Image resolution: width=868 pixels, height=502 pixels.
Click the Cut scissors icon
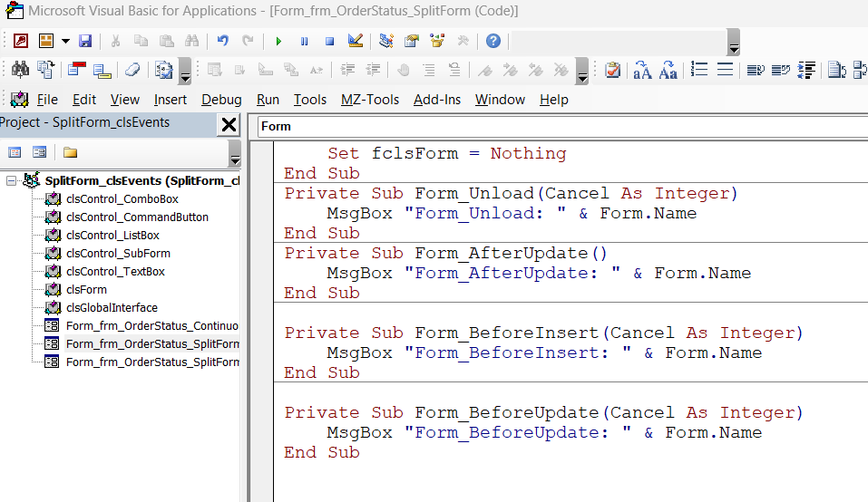(x=116, y=41)
